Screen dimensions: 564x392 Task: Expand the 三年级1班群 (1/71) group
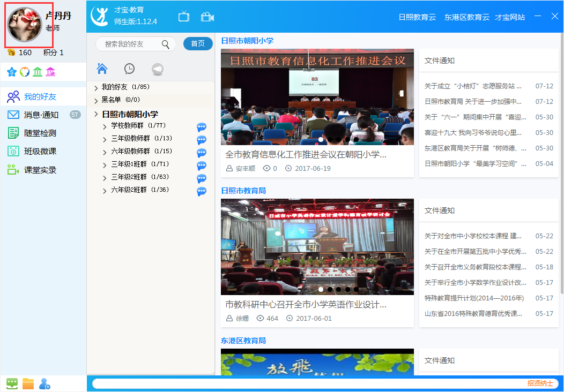(x=105, y=165)
